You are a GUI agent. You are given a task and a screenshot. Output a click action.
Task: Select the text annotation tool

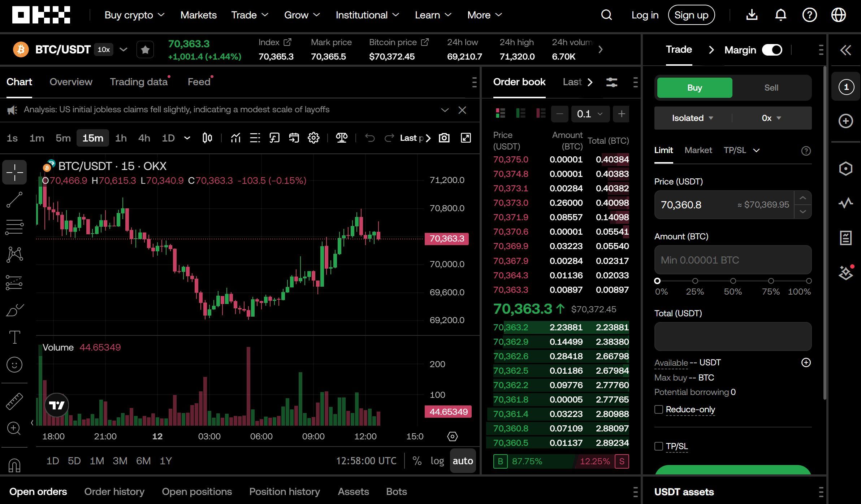click(14, 337)
